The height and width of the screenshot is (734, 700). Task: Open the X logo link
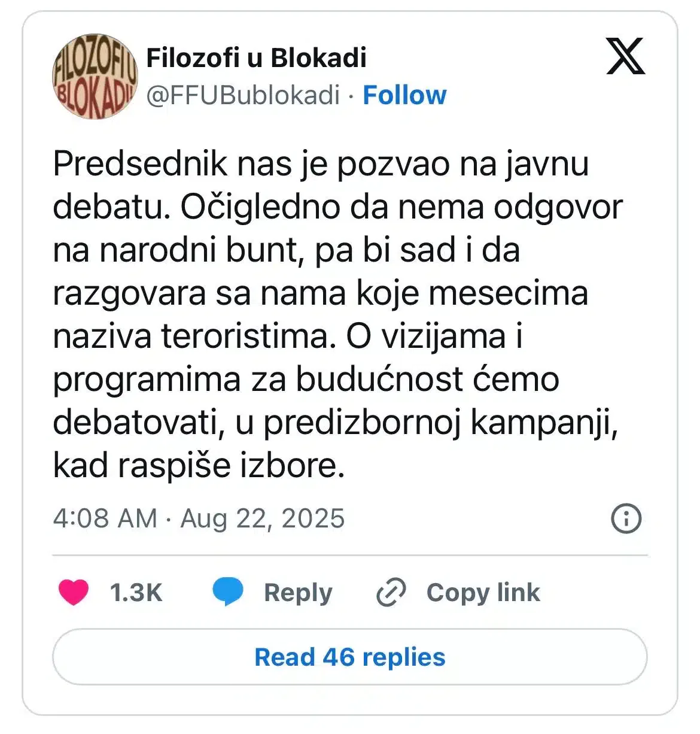[625, 56]
